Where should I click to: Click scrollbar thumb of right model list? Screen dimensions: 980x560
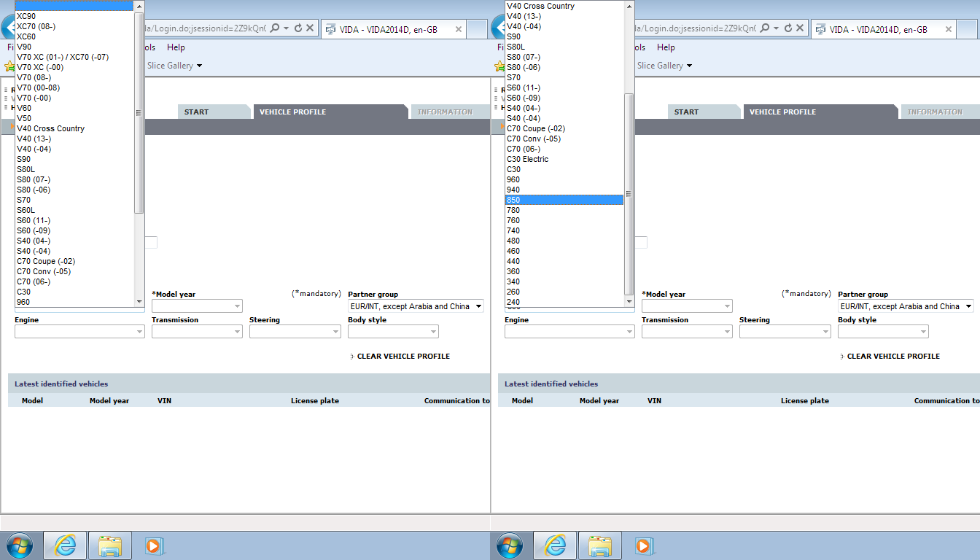(629, 193)
